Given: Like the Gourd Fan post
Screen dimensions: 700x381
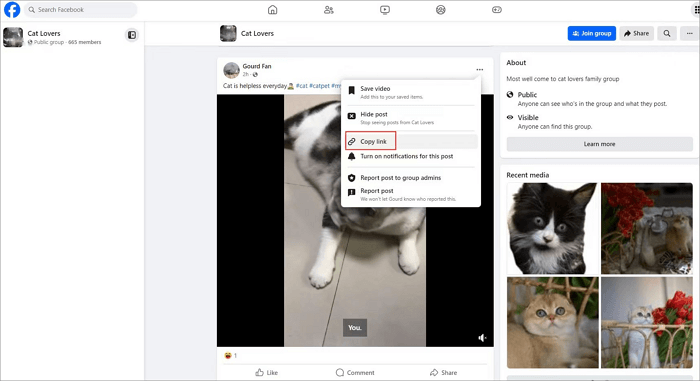Looking at the screenshot, I should (267, 373).
